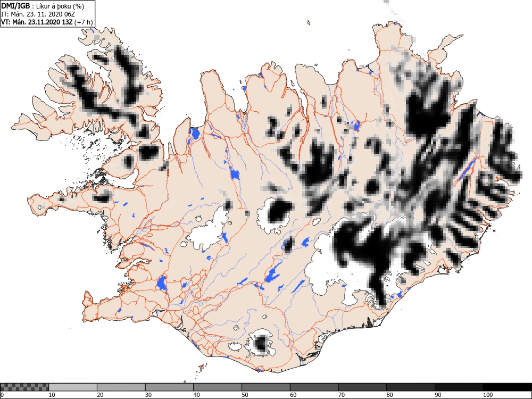Click the 'VT: Mán. 23.11.2020 13Z' valid time

(x=37, y=22)
